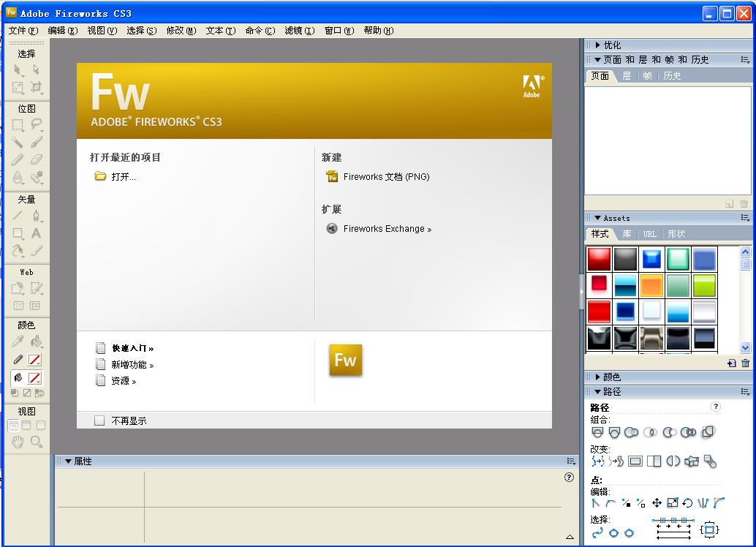Open the Fireworks Exchange link
Viewport: 756px width, 547px height.
[379, 229]
